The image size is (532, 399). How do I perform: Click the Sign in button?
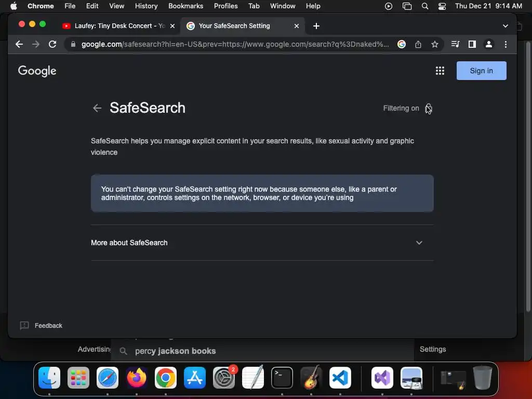coord(481,71)
